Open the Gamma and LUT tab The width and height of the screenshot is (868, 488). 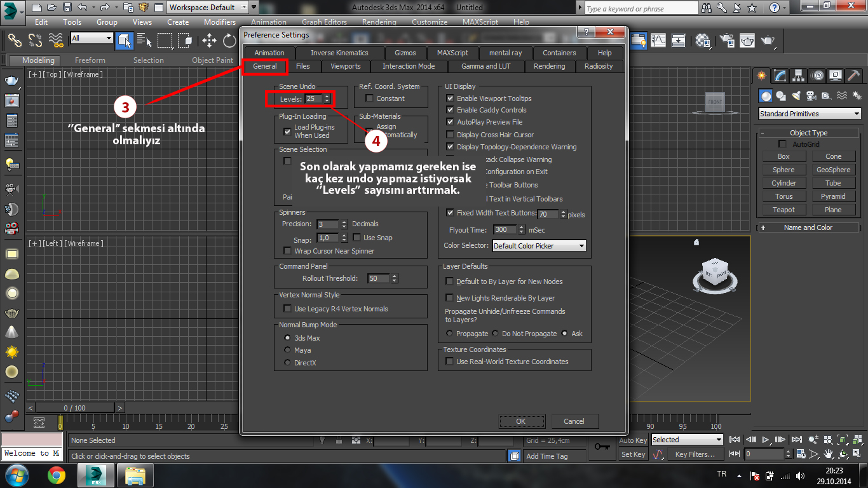click(486, 66)
